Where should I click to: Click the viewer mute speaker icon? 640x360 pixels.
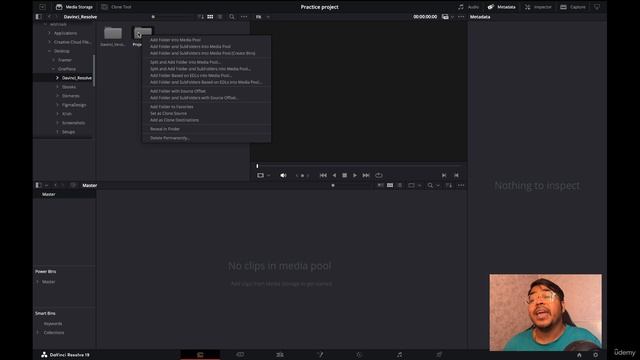click(283, 175)
